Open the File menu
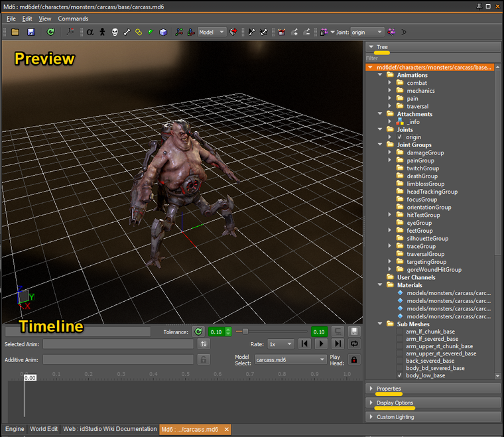The width and height of the screenshot is (504, 437). coord(11,19)
